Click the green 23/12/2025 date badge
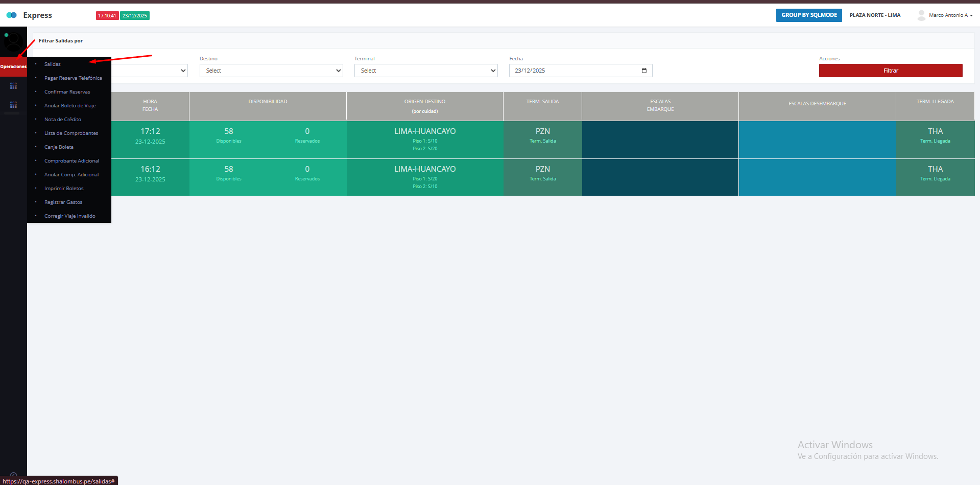 [135, 16]
